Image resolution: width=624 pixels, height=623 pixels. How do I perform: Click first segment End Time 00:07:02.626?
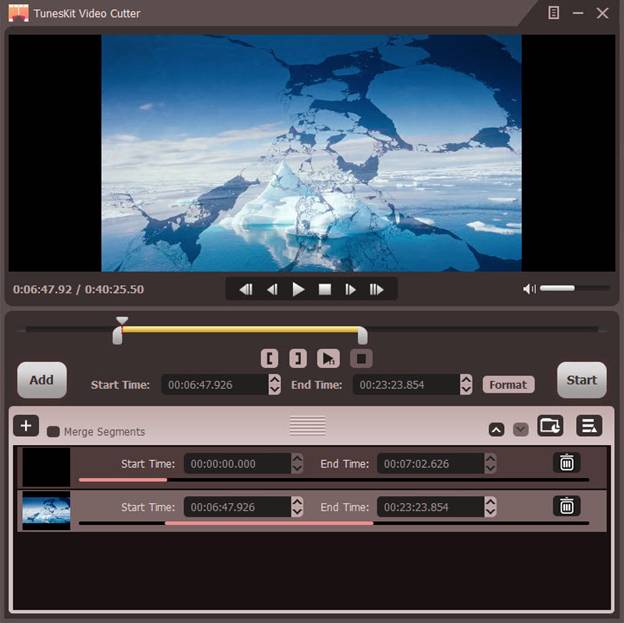(x=431, y=463)
